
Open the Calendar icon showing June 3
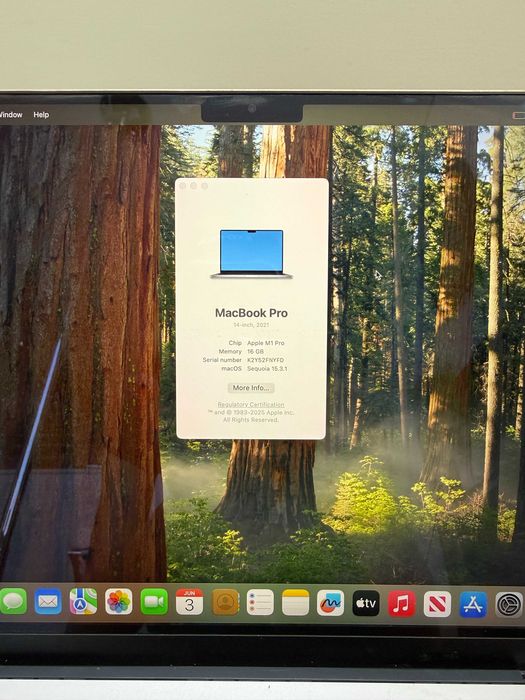189,602
